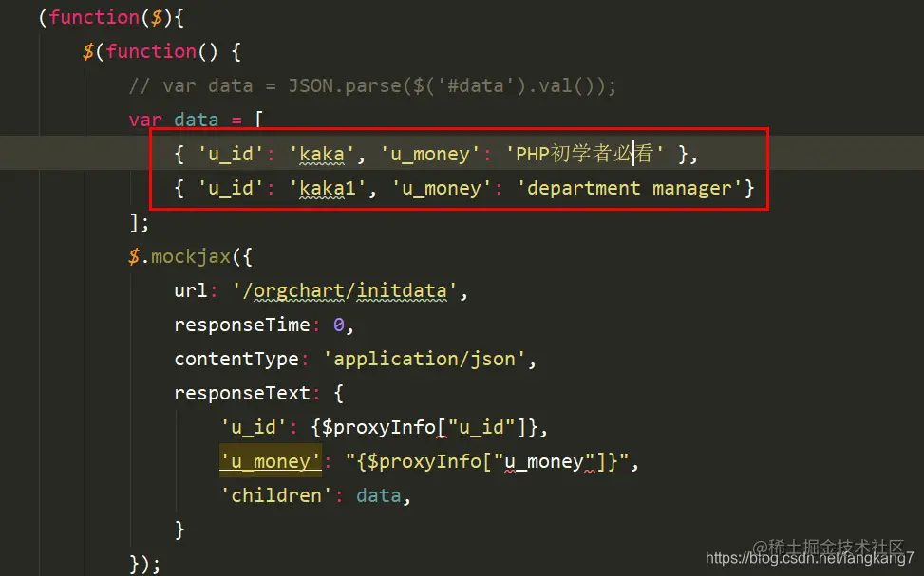
Task: Click the "{$proxyInfo["u_money"]}" string
Action: (x=487, y=461)
